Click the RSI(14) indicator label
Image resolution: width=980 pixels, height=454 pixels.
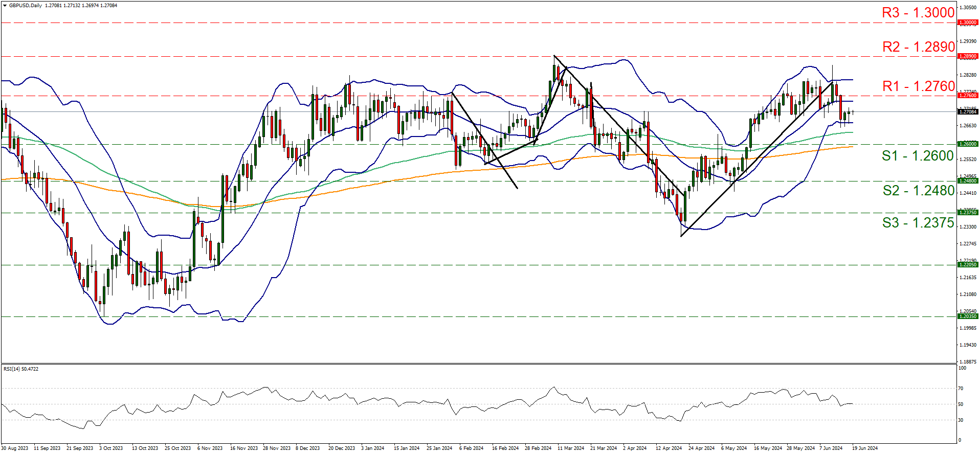(21, 369)
